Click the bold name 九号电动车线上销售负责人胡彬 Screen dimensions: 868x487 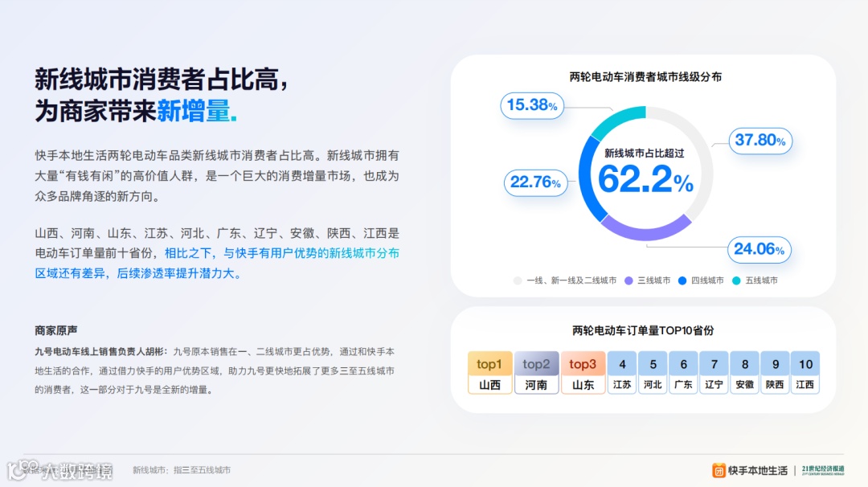[x=100, y=352]
